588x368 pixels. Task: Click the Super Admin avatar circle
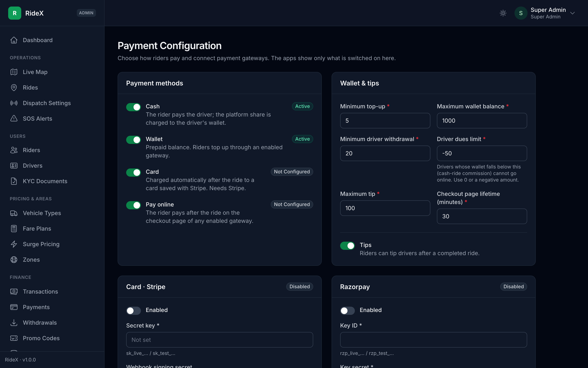[x=521, y=13]
